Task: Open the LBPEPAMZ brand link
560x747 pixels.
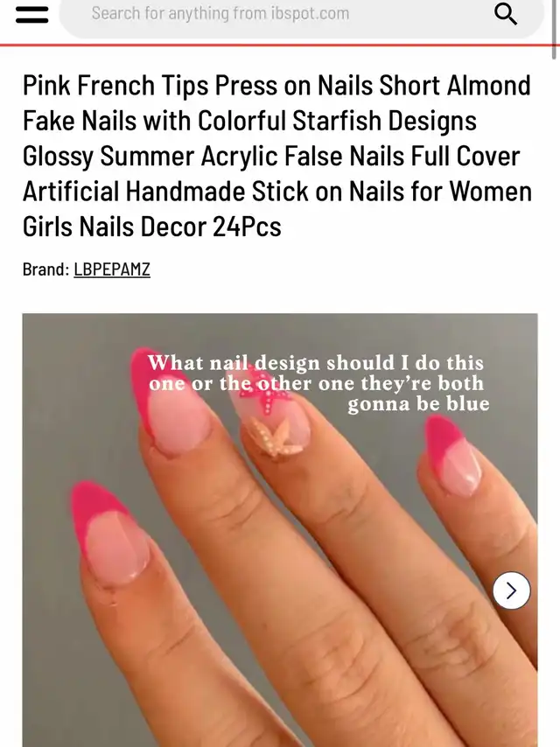Action: pos(112,269)
